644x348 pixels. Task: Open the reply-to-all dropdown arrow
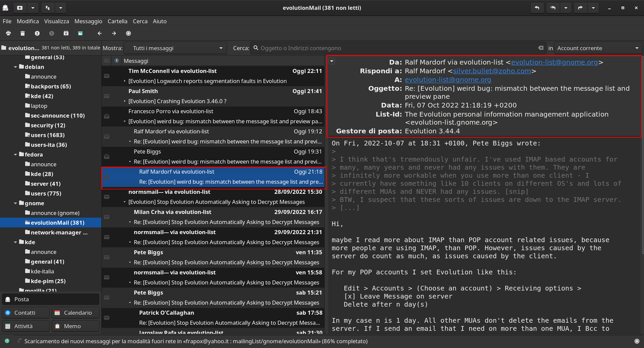pos(566,8)
